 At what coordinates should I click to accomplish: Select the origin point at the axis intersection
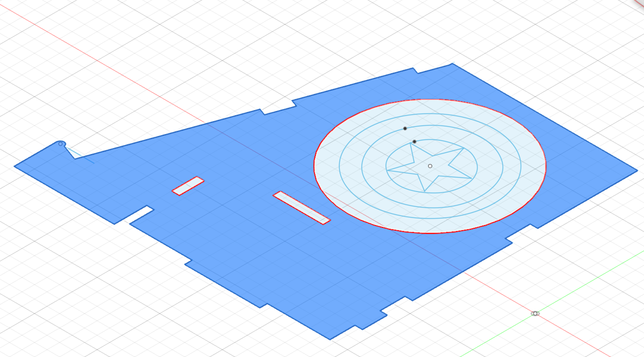tap(535, 314)
